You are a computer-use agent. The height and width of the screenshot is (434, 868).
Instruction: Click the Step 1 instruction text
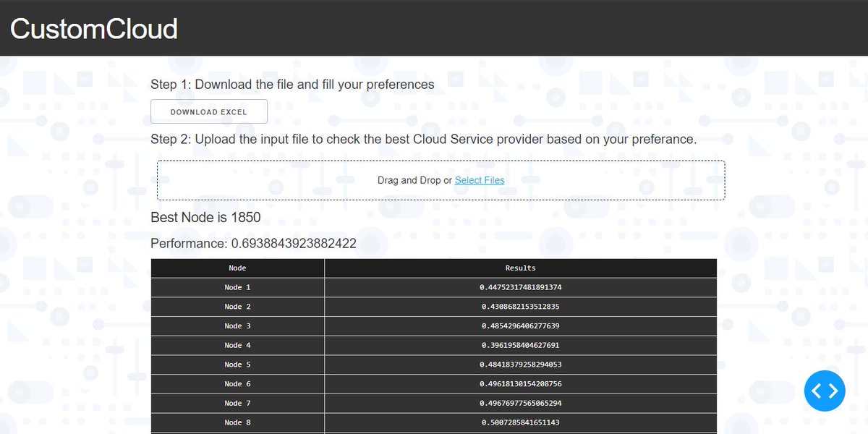tap(292, 85)
